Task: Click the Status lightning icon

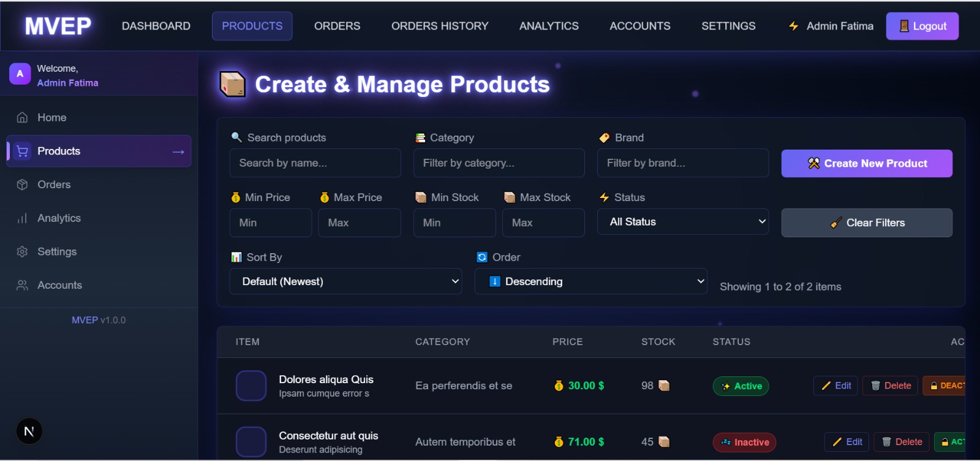Action: point(604,197)
